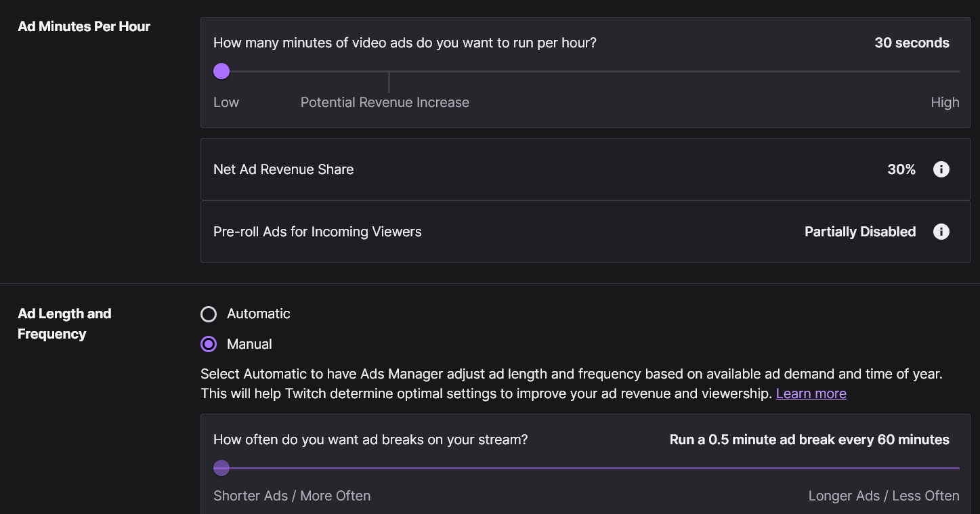Click the High end of the ad minutes slider
Viewport: 980px width, 514px height.
[x=944, y=102]
